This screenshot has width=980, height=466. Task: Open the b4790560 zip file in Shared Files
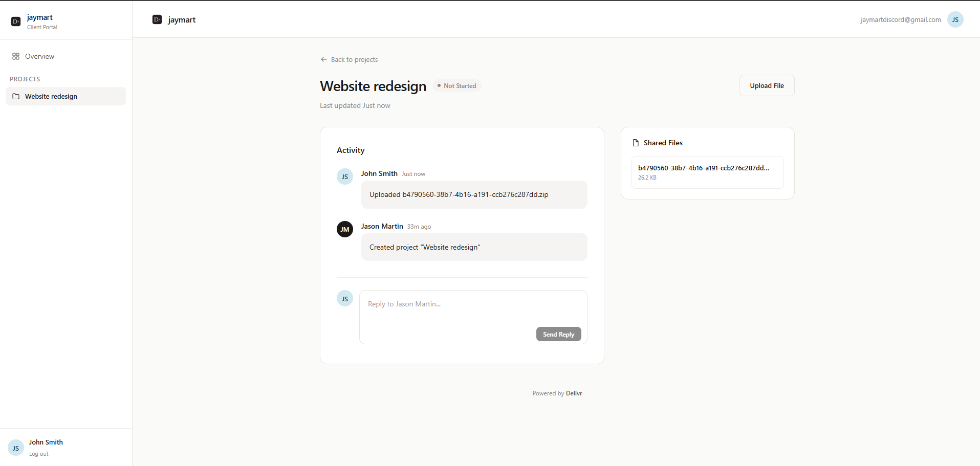707,172
